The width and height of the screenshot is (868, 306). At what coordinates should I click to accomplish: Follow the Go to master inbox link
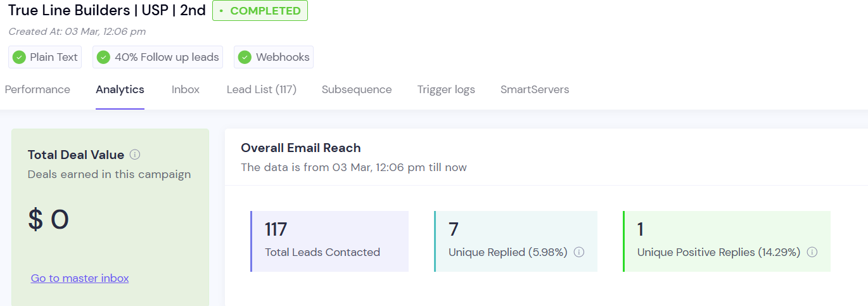[x=80, y=278]
